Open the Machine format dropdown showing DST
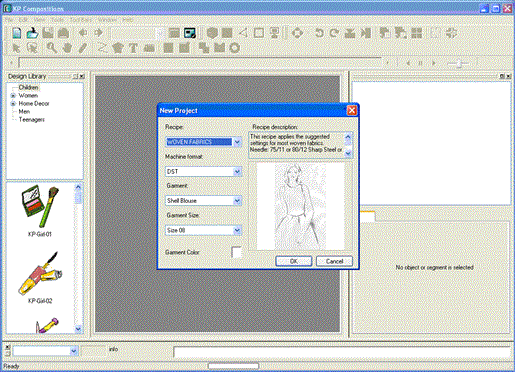The height and width of the screenshot is (372, 515). pyautogui.click(x=237, y=172)
